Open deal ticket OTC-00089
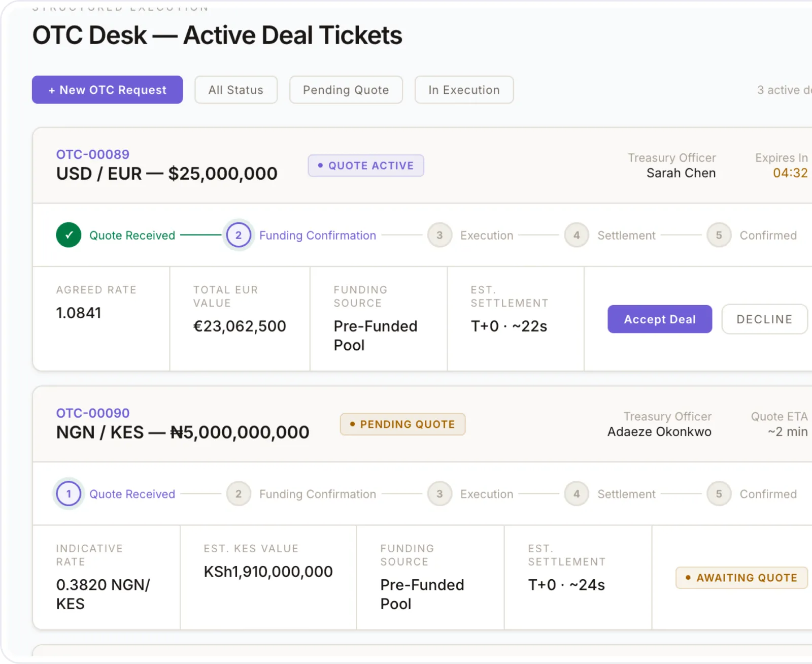Viewport: 812px width, 664px height. point(93,154)
